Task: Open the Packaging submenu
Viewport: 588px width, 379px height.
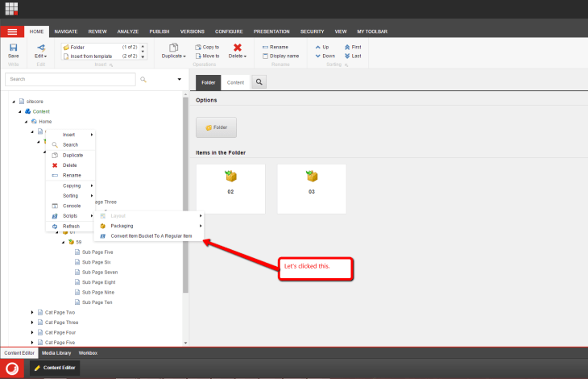Action: pyautogui.click(x=149, y=226)
